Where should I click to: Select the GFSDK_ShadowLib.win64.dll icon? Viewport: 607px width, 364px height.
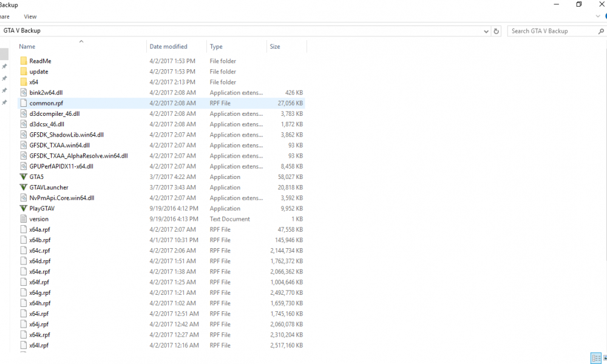pyautogui.click(x=24, y=134)
